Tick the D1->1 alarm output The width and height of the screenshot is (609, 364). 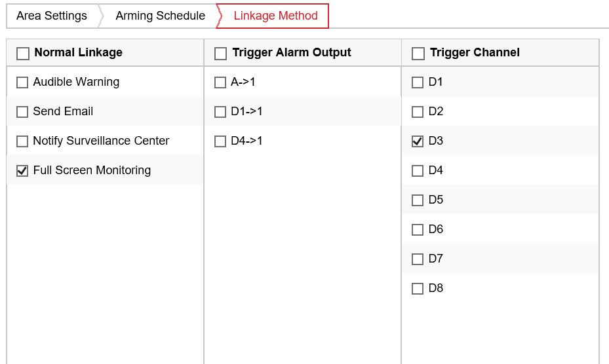[x=220, y=112]
